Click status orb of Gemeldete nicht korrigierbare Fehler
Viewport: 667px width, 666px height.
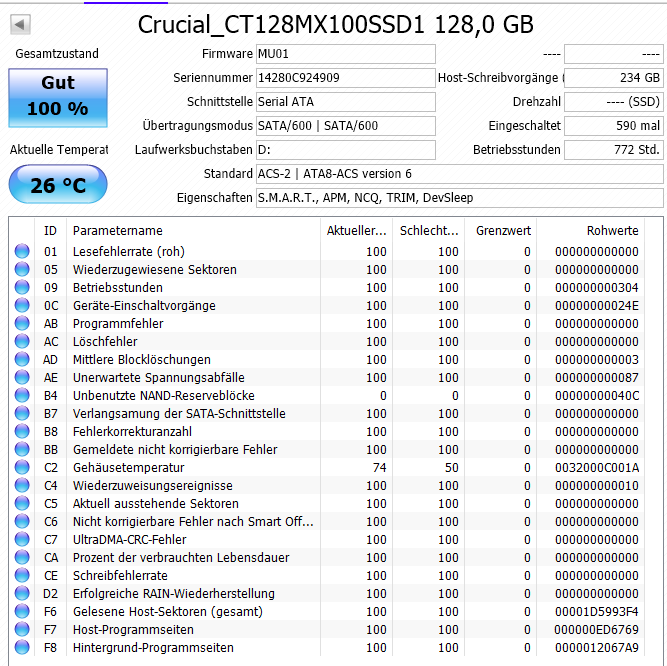[x=22, y=450]
